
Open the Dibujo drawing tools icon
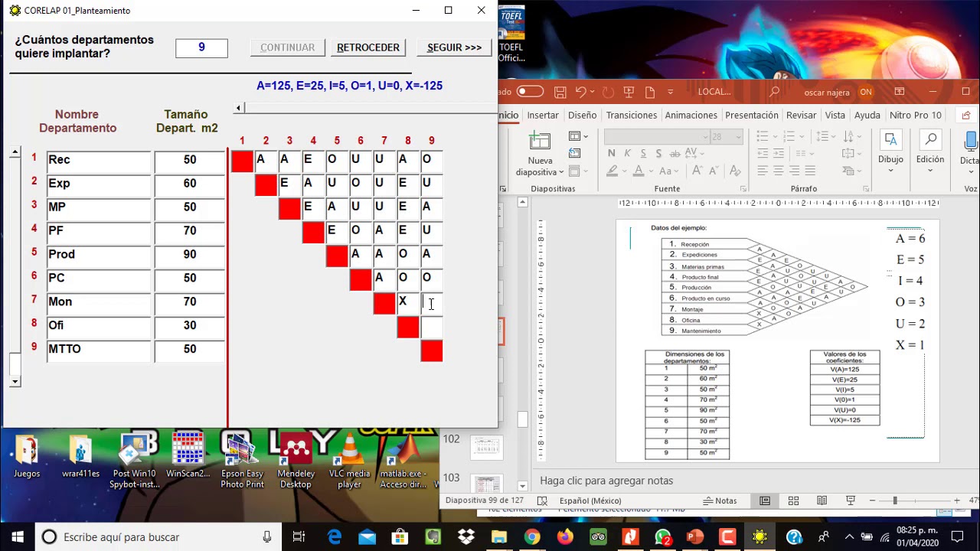[890, 140]
